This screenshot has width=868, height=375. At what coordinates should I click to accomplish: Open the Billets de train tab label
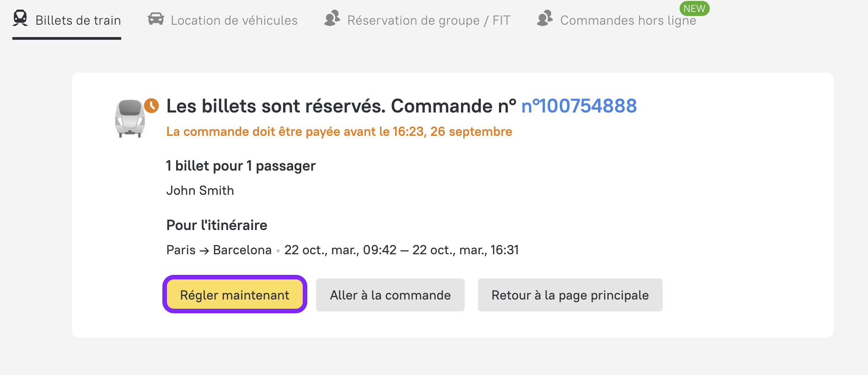click(78, 21)
